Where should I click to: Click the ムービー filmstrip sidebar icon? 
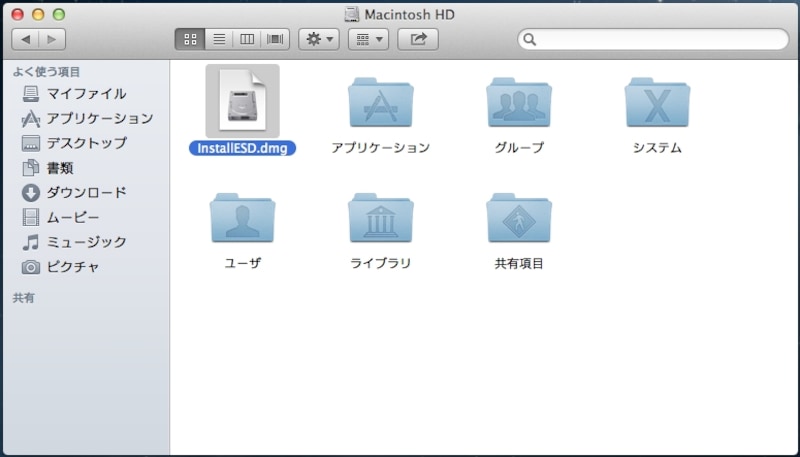pyautogui.click(x=31, y=217)
